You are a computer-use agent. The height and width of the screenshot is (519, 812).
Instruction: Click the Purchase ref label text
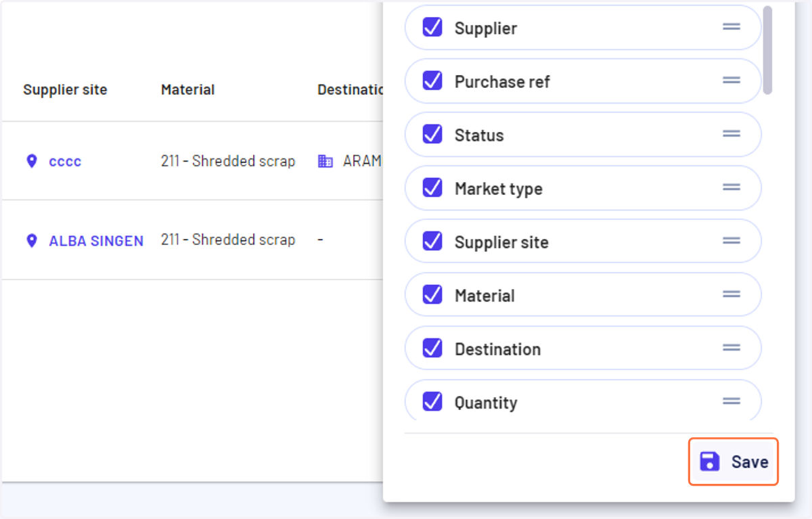pyautogui.click(x=502, y=82)
